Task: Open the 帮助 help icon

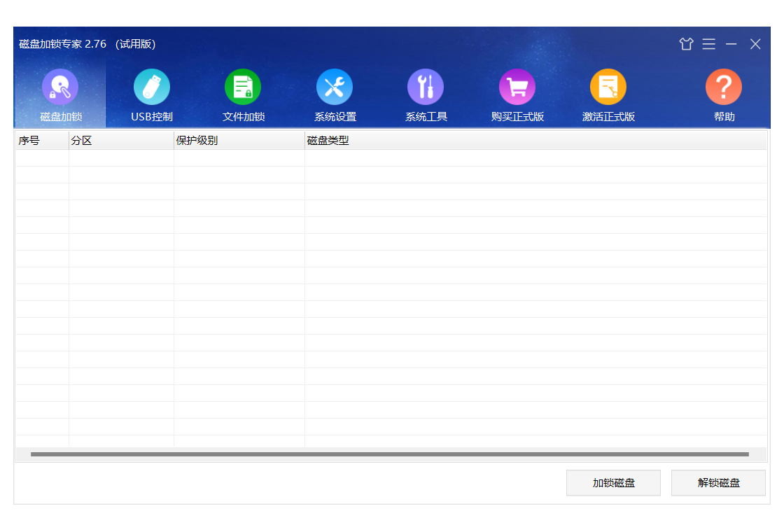Action: (724, 87)
